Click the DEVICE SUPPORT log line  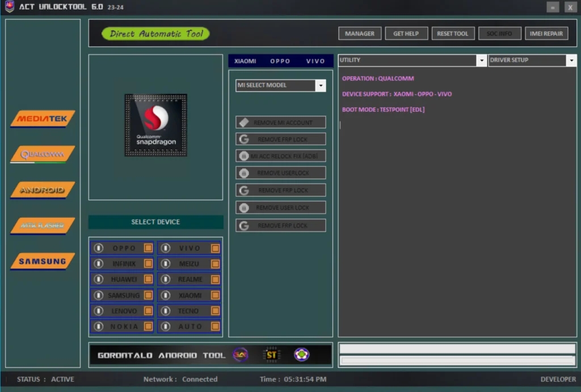pos(397,94)
